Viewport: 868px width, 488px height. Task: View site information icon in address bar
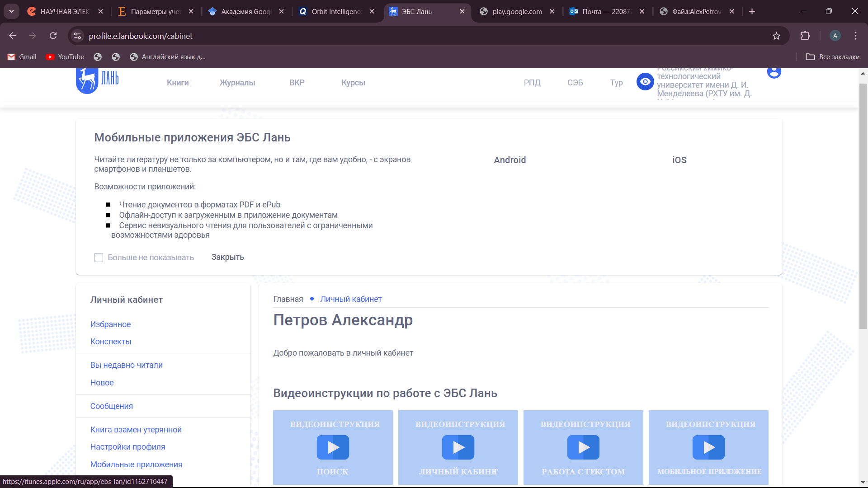(x=77, y=36)
